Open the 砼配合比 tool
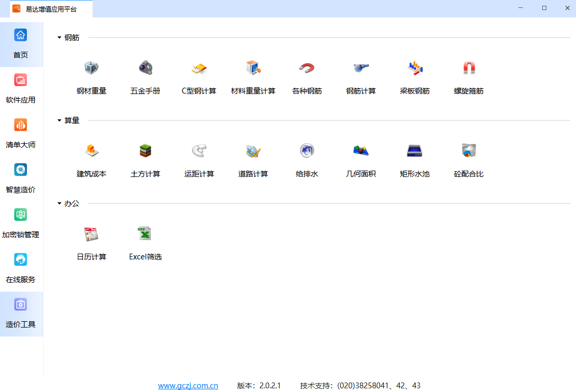Image resolution: width=576 pixels, height=392 pixels. click(469, 160)
